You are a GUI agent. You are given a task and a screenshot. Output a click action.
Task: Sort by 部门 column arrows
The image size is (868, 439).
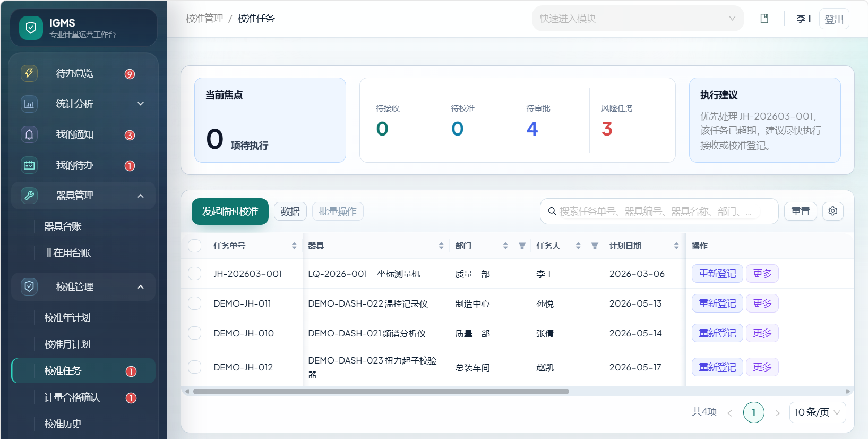tap(505, 246)
